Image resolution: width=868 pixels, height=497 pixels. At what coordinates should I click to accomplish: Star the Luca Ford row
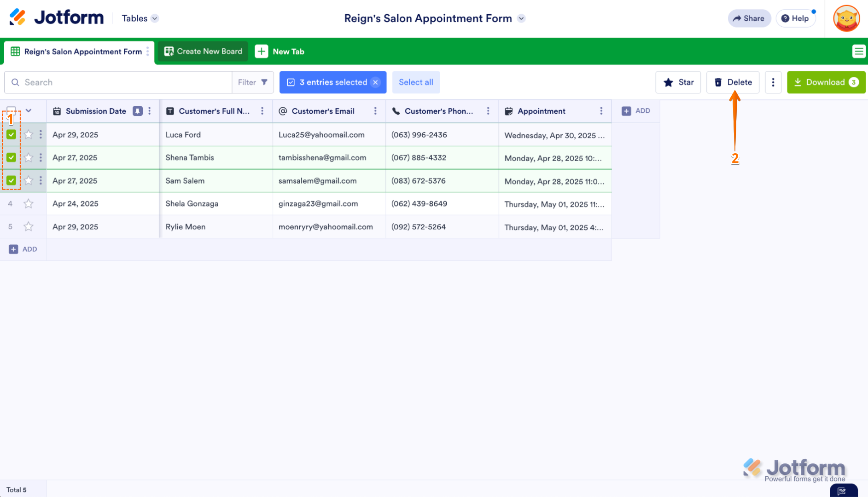pyautogui.click(x=29, y=134)
